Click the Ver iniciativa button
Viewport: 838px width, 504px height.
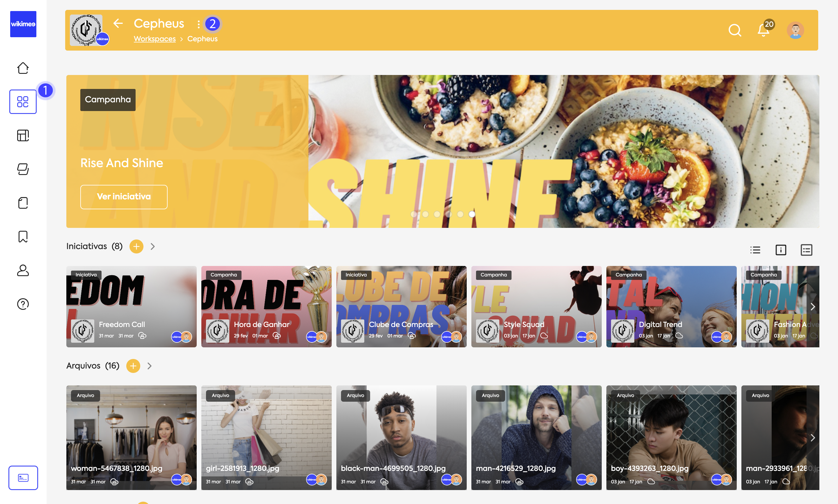click(x=124, y=197)
